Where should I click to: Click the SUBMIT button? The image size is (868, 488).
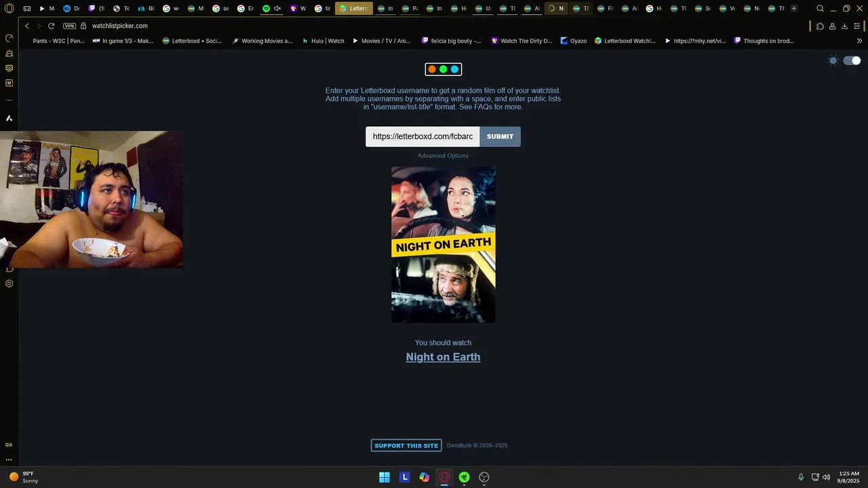coord(500,136)
